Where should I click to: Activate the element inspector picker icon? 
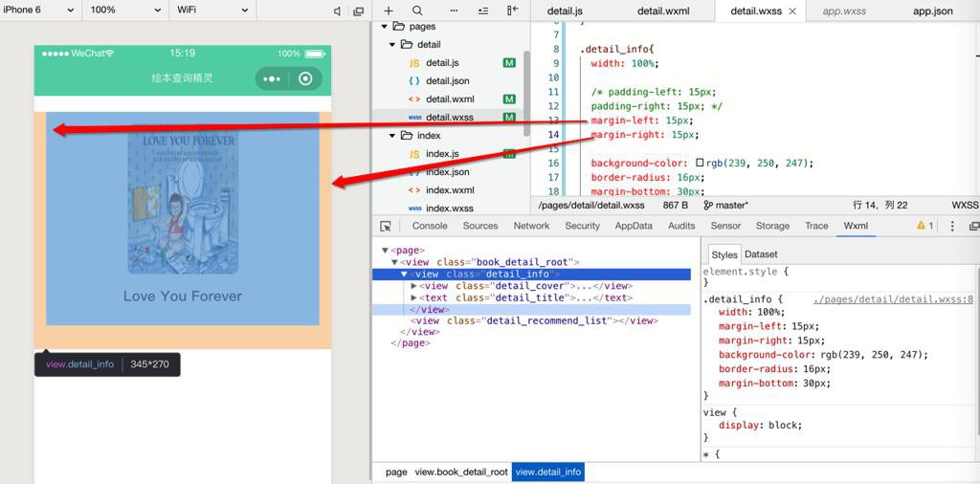click(386, 226)
